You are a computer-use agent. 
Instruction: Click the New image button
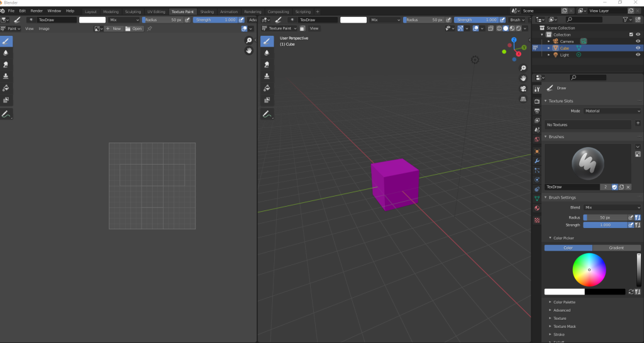(113, 29)
